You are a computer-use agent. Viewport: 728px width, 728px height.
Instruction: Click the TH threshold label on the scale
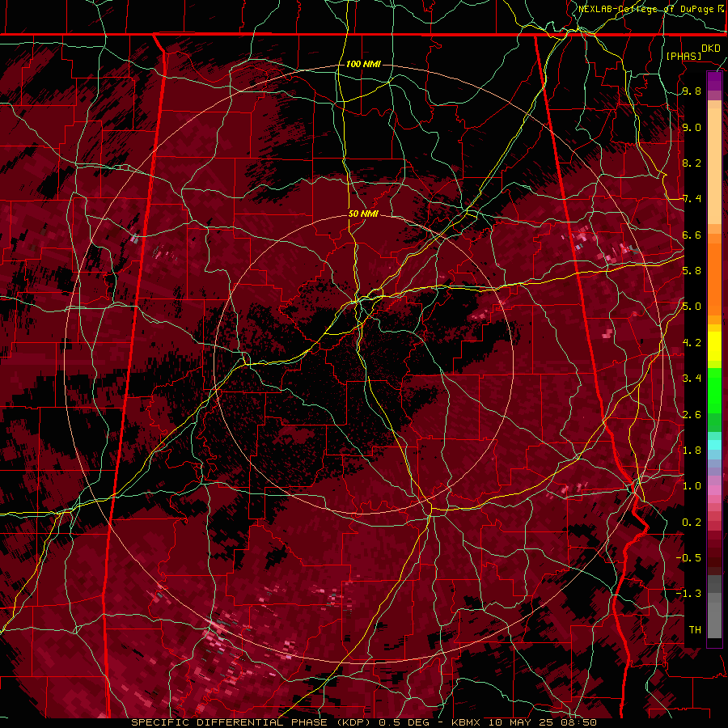695,629
